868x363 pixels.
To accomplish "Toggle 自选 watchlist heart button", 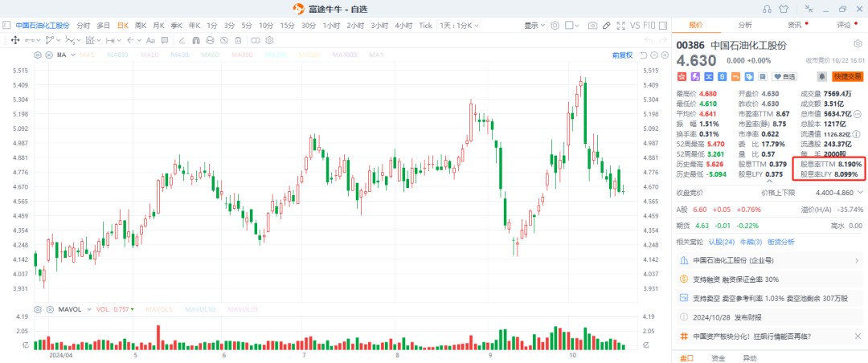I will (x=785, y=76).
